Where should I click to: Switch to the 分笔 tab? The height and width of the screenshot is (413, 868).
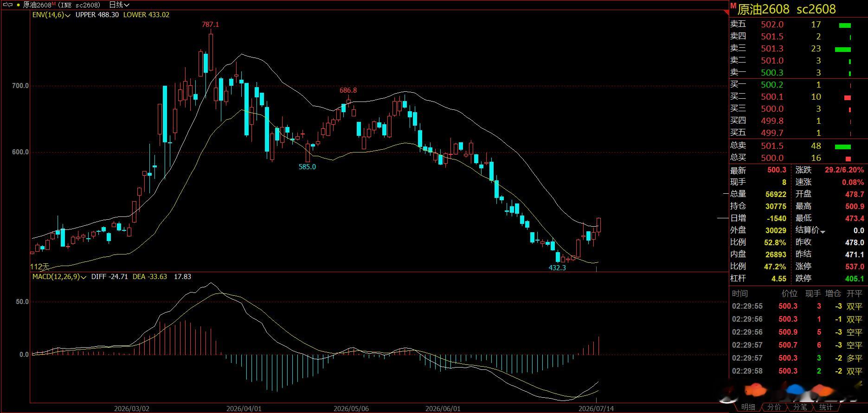[800, 407]
